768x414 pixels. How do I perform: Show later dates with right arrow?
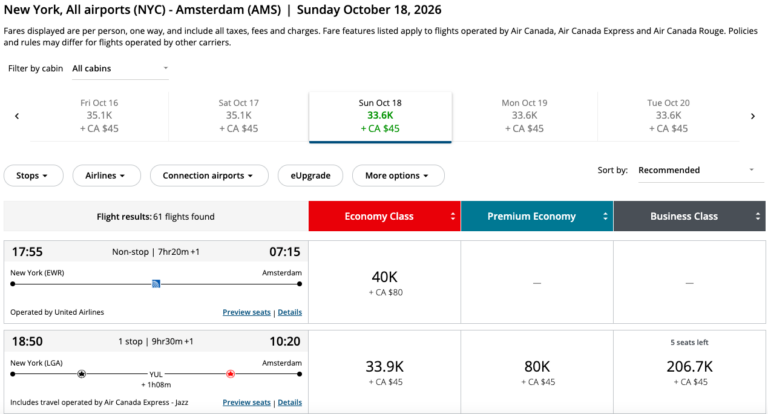click(753, 116)
